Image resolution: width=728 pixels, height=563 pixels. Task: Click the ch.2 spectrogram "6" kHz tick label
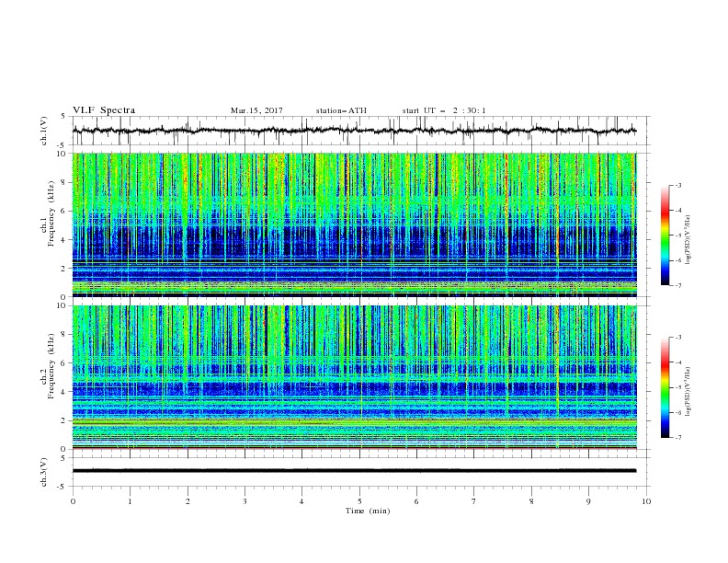[x=65, y=363]
